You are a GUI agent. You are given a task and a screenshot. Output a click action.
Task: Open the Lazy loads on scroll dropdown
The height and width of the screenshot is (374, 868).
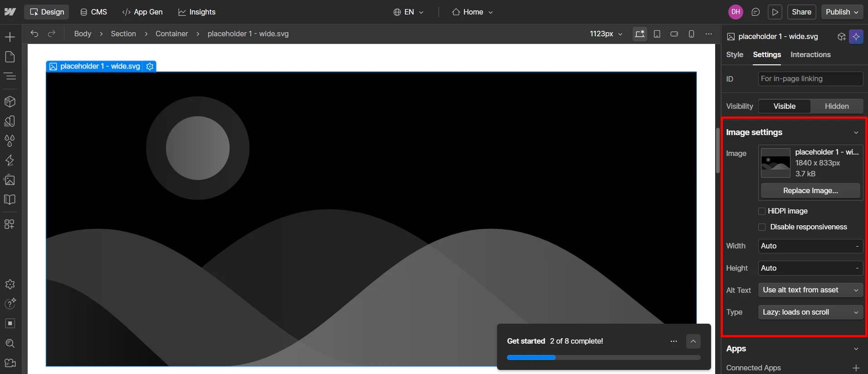coord(810,312)
